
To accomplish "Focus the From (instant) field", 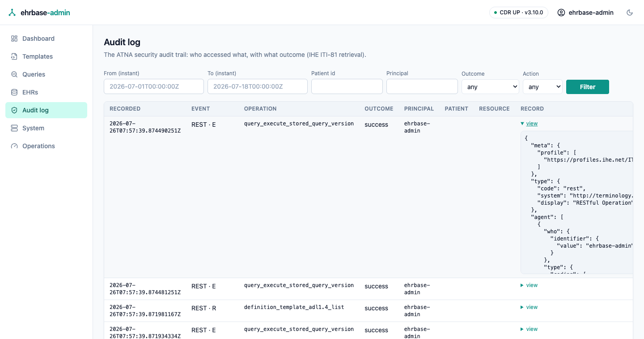I will 154,86.
